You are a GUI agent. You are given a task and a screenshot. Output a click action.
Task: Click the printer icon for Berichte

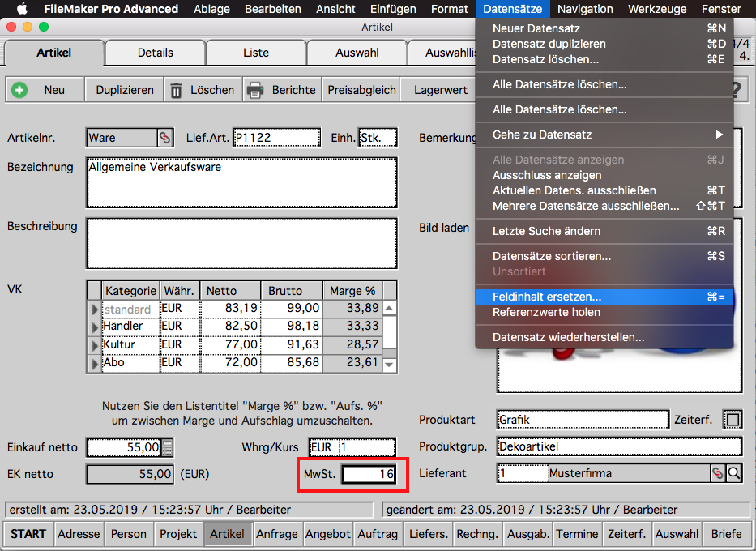pyautogui.click(x=255, y=90)
